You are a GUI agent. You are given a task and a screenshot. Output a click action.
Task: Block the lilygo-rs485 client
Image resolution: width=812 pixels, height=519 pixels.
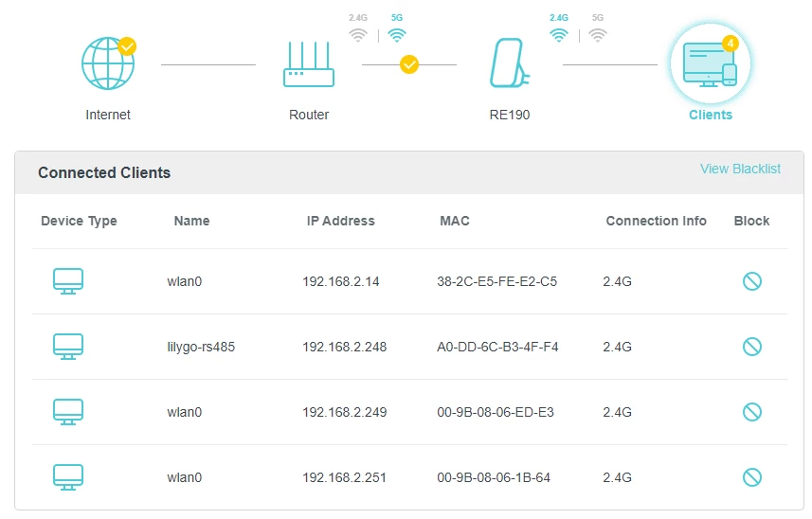click(752, 347)
